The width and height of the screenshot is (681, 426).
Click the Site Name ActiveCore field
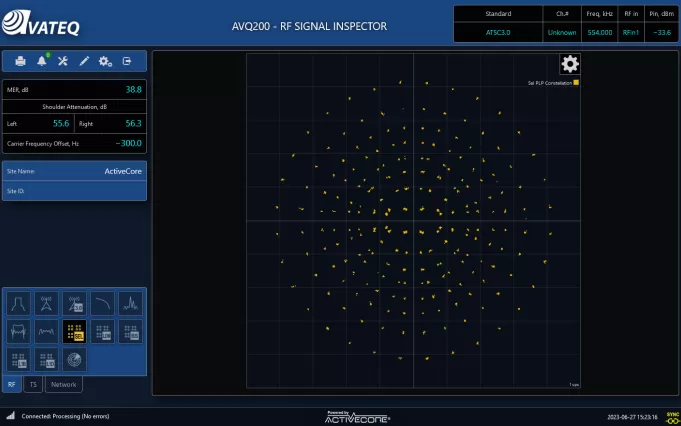pos(75,171)
